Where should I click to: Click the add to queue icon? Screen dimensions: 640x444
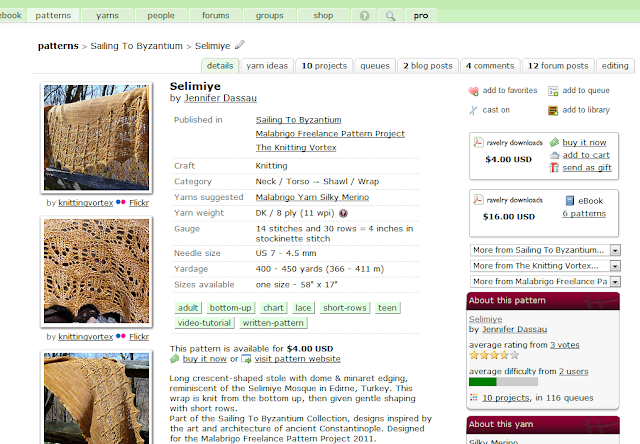tap(553, 91)
